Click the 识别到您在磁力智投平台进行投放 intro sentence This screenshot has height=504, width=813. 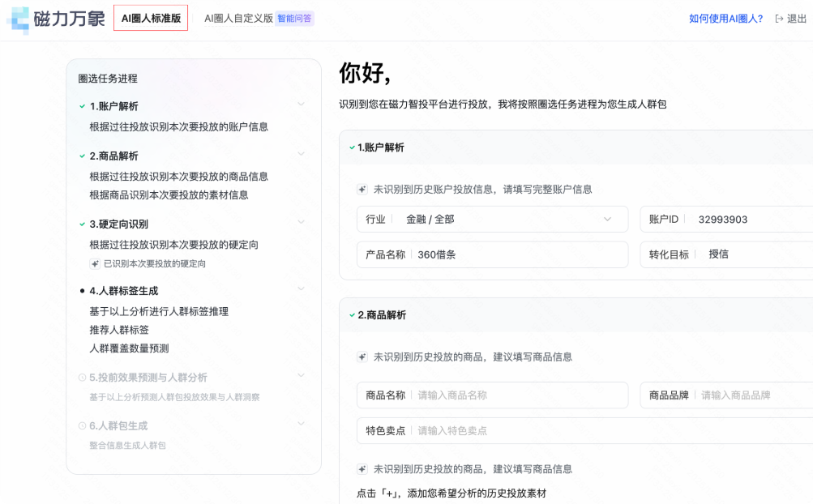503,105
